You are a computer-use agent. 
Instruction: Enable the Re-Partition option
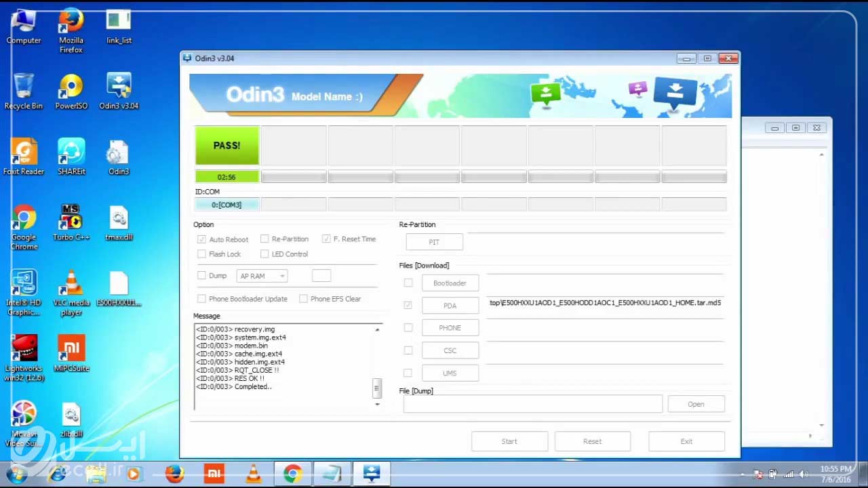click(264, 239)
